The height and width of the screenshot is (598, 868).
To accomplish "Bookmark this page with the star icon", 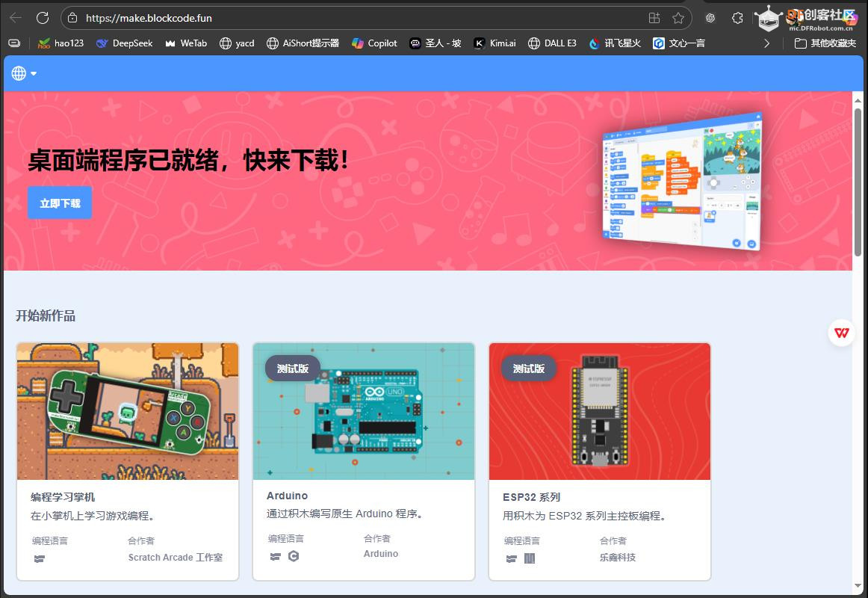I will tap(678, 18).
